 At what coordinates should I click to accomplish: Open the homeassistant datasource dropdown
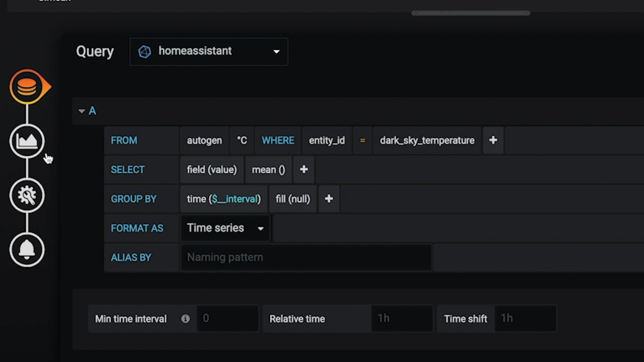(x=276, y=51)
